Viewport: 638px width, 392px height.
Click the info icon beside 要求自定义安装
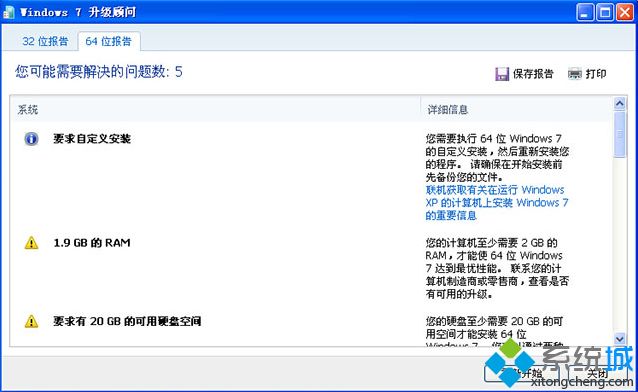coord(31,139)
